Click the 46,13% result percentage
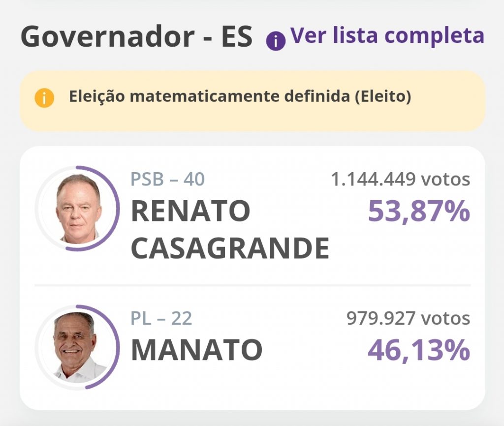The height and width of the screenshot is (426, 504). [419, 350]
